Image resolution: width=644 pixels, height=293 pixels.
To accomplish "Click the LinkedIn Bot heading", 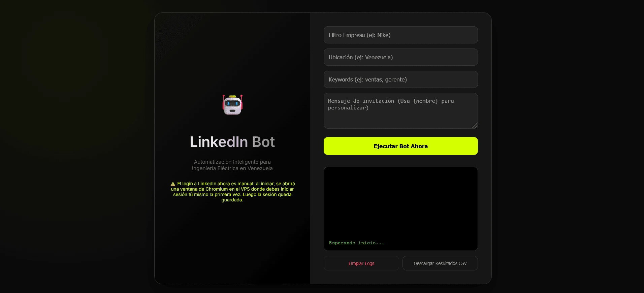I will (x=232, y=142).
